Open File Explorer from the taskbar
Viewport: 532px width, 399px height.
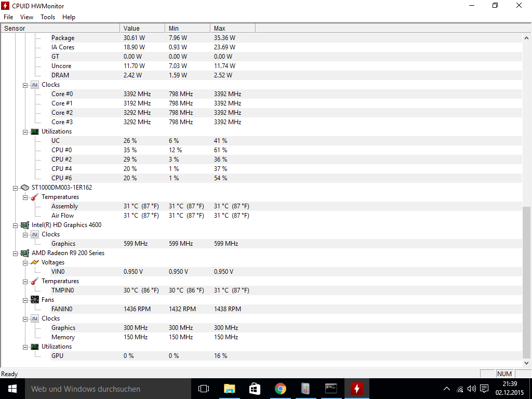click(x=229, y=389)
